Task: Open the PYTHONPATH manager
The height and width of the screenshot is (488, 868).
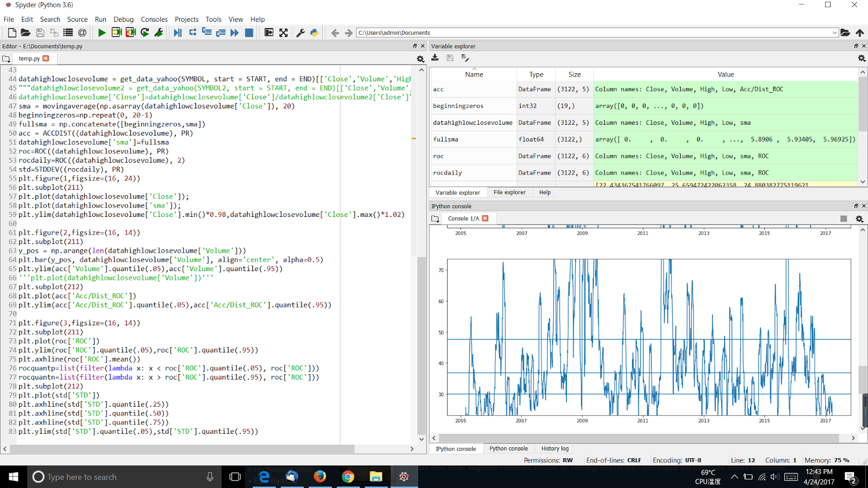Action: coord(314,33)
